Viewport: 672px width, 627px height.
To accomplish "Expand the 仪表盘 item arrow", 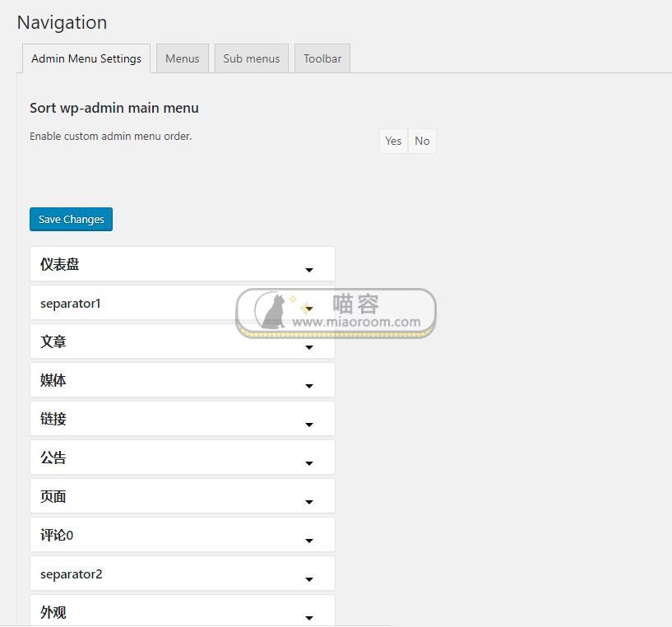I will 309,270.
